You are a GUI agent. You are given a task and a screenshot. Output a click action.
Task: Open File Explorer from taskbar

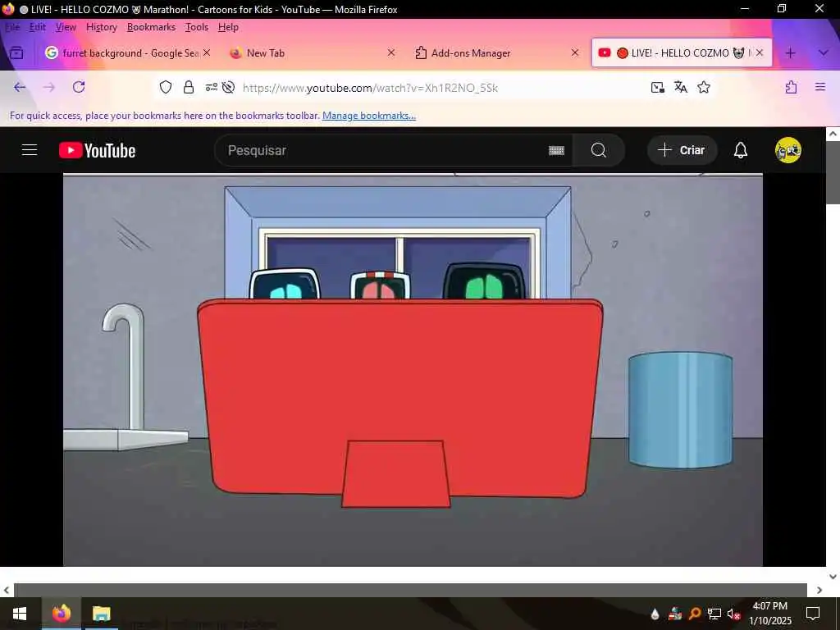click(101, 614)
